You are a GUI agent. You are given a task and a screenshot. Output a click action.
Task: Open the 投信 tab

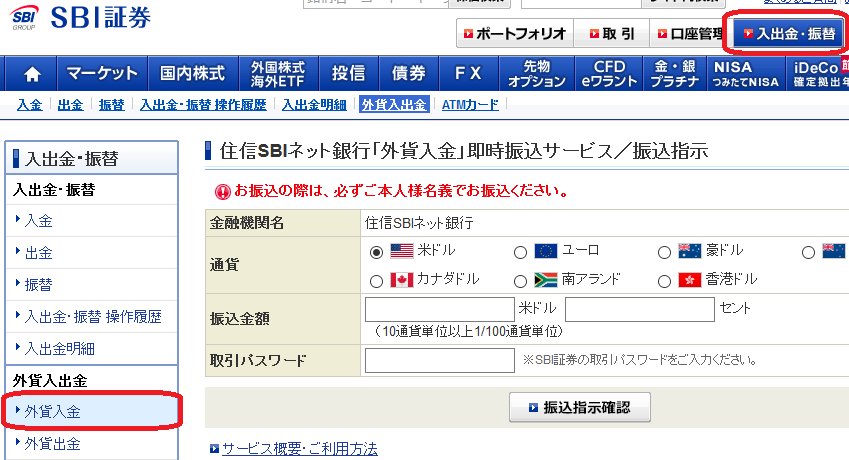click(348, 73)
